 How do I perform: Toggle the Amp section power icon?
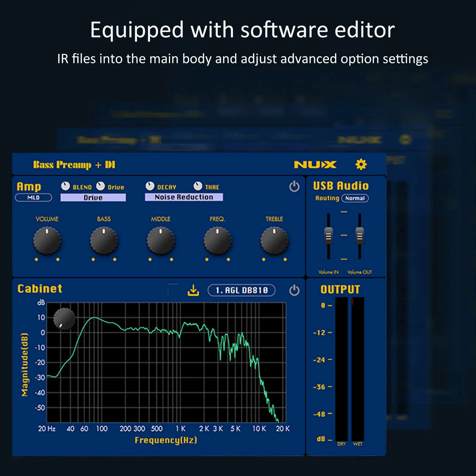point(294,186)
